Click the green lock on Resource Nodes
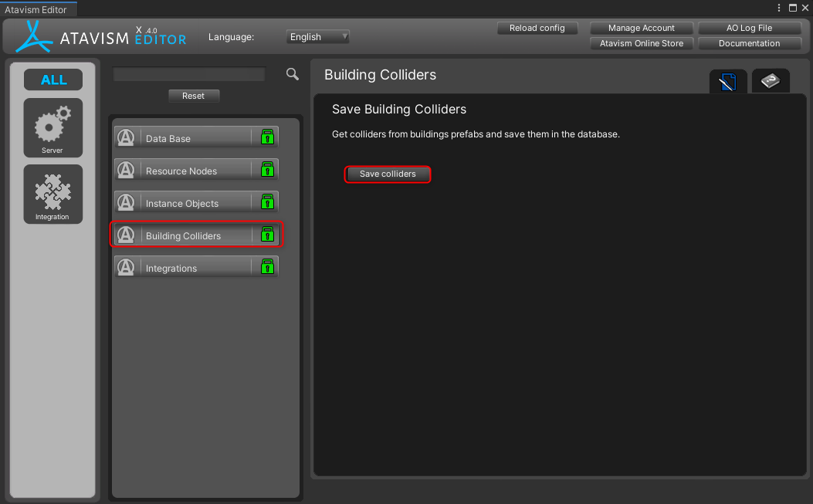Image resolution: width=813 pixels, height=504 pixels. pyautogui.click(x=267, y=170)
